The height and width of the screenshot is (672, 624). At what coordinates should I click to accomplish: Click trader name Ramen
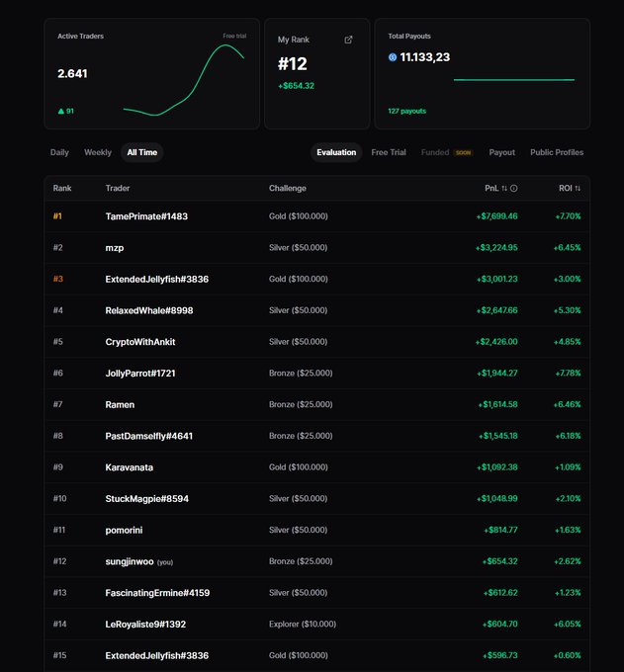click(x=120, y=404)
